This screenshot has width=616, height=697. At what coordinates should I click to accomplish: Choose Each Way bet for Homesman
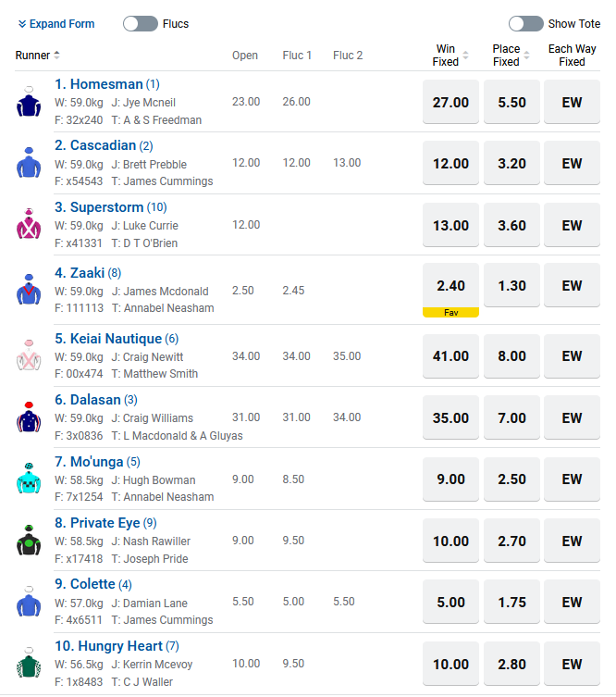coord(572,102)
